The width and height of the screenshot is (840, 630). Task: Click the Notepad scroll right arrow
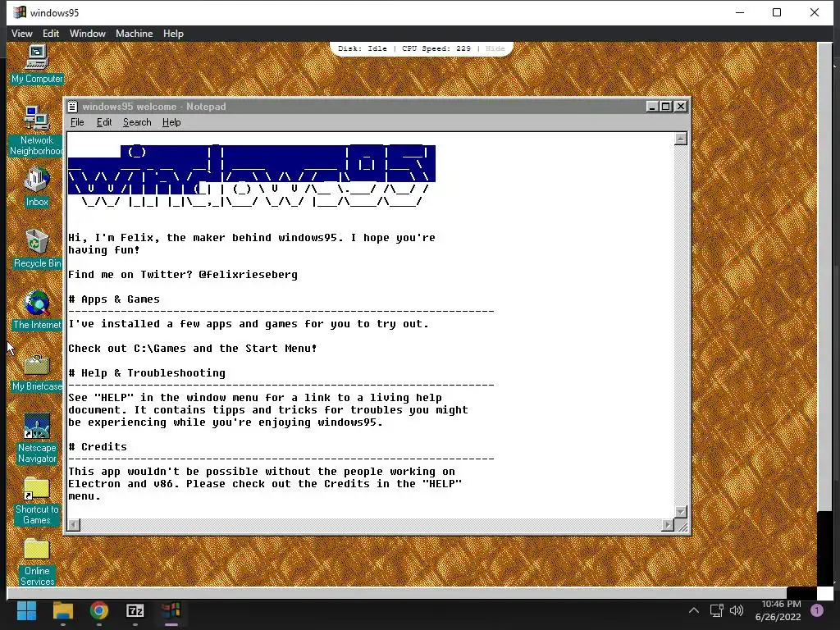668,525
